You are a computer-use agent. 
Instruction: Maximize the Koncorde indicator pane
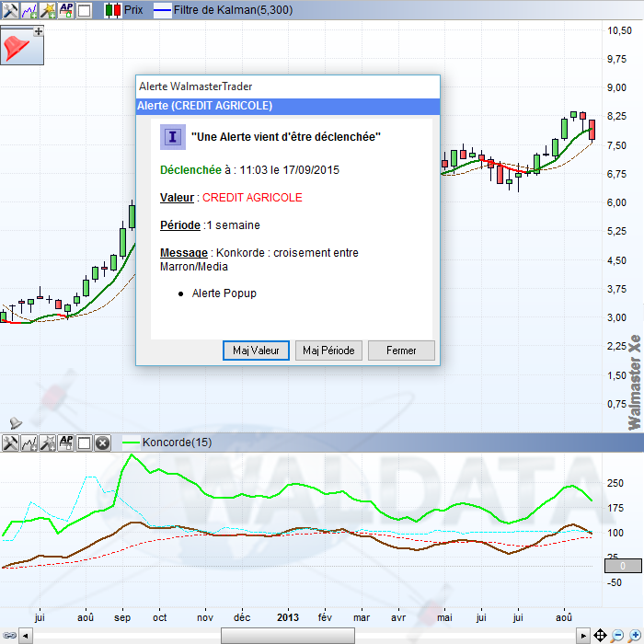85,443
